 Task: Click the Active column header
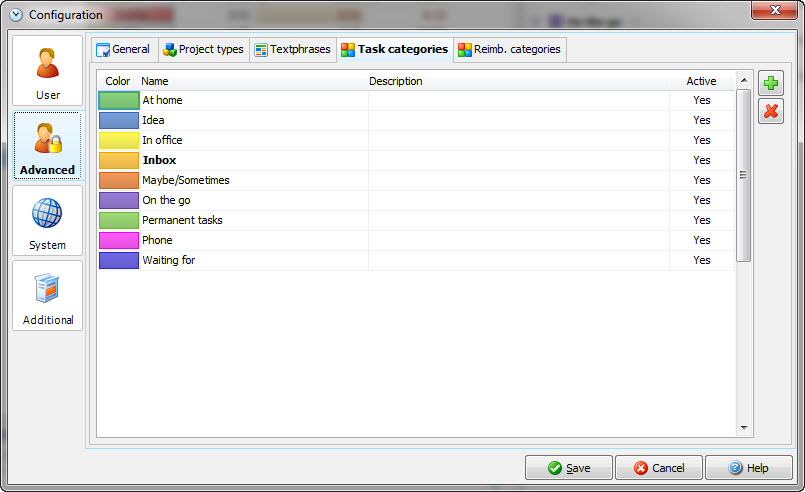click(701, 81)
